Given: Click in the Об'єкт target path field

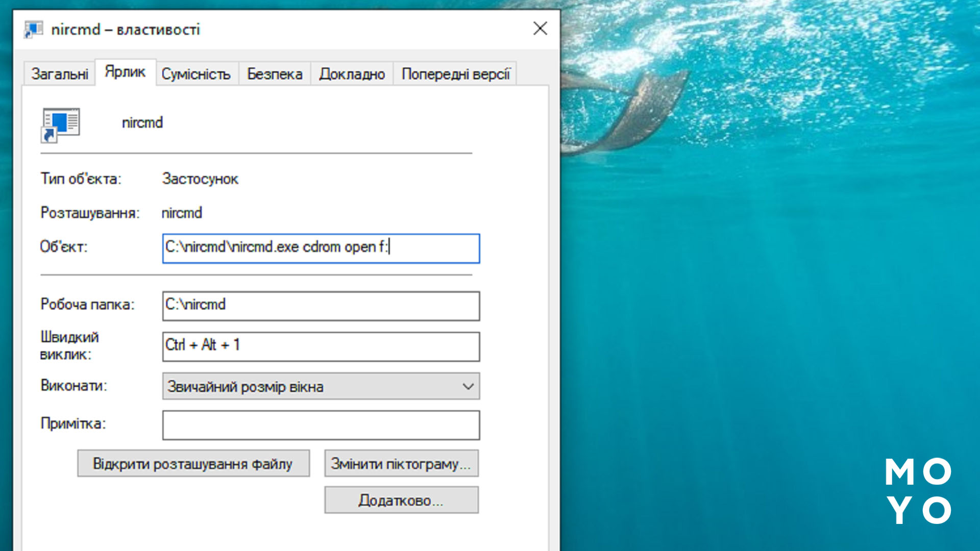Looking at the screenshot, I should [x=321, y=248].
